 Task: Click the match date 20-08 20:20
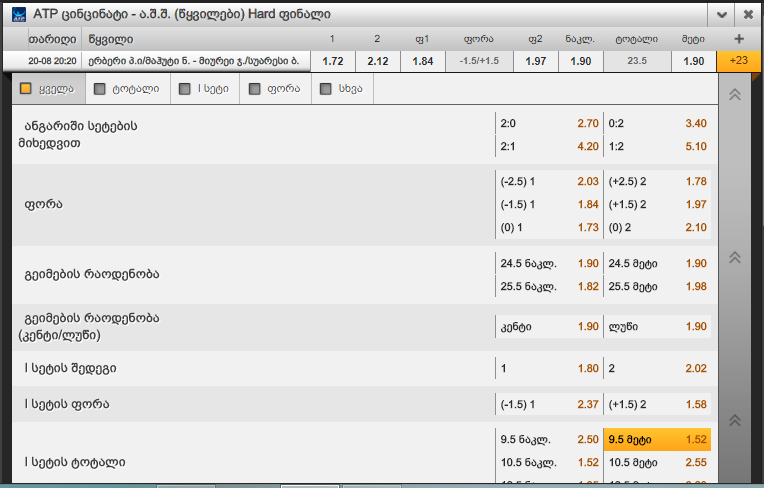(x=52, y=61)
